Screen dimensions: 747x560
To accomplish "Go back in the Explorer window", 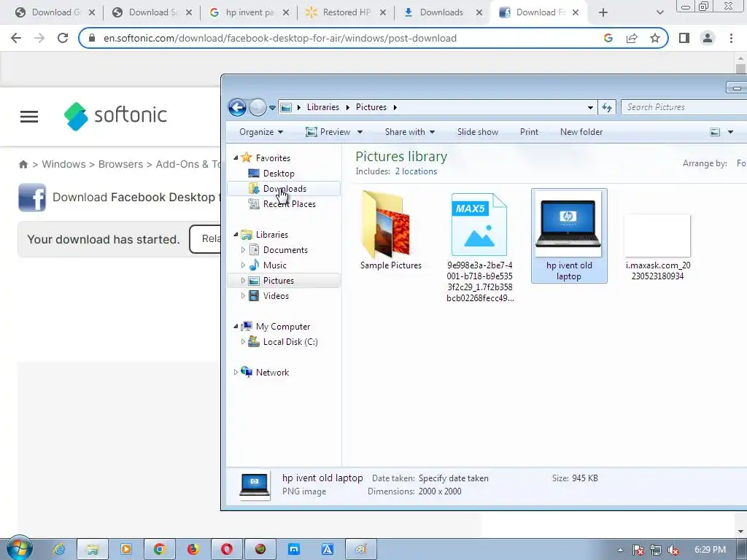I will tap(237, 108).
